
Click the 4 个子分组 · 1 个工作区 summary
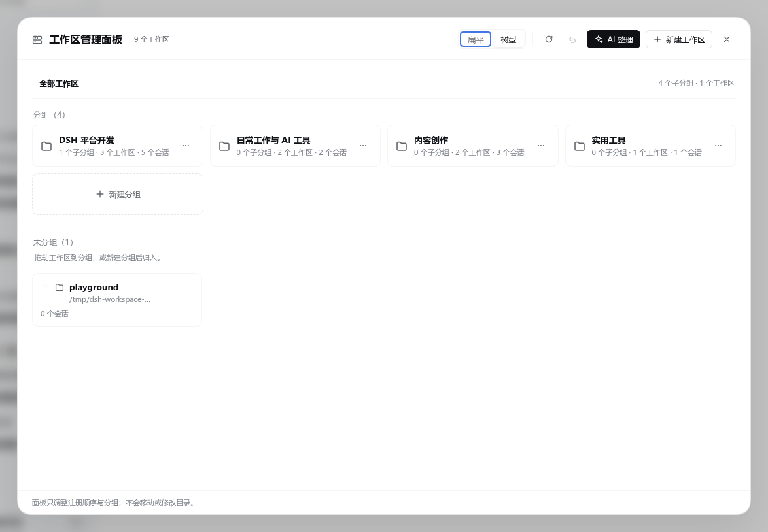coord(696,83)
